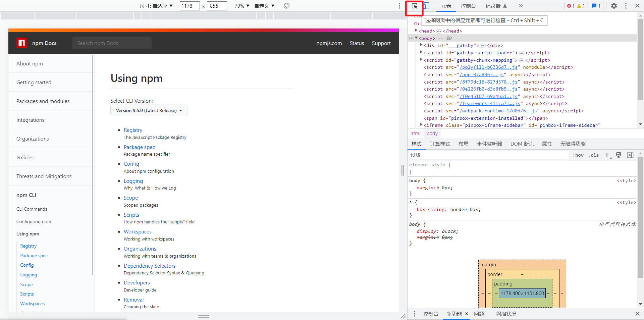
Task: Click the Registry link in main content
Action: (133, 130)
